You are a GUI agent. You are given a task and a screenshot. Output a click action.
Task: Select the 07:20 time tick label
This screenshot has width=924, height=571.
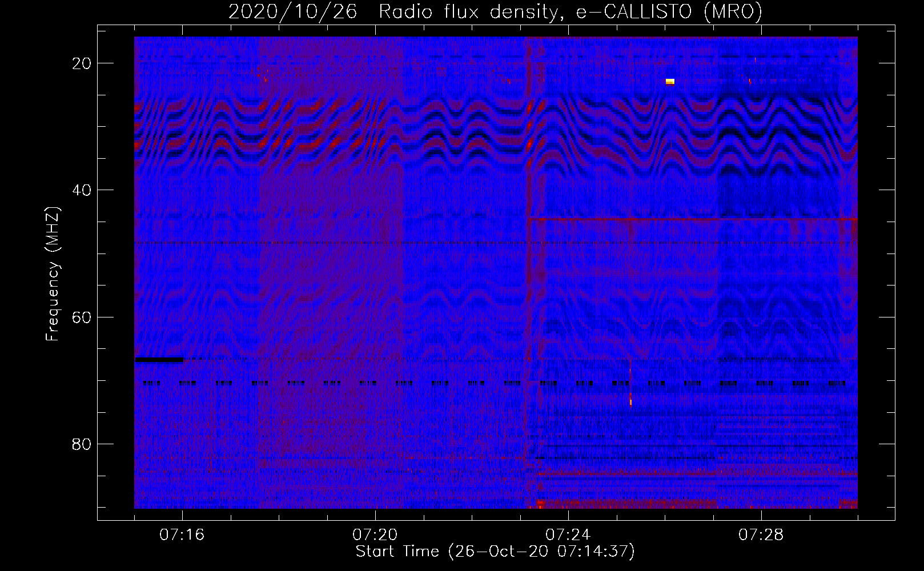coord(375,535)
